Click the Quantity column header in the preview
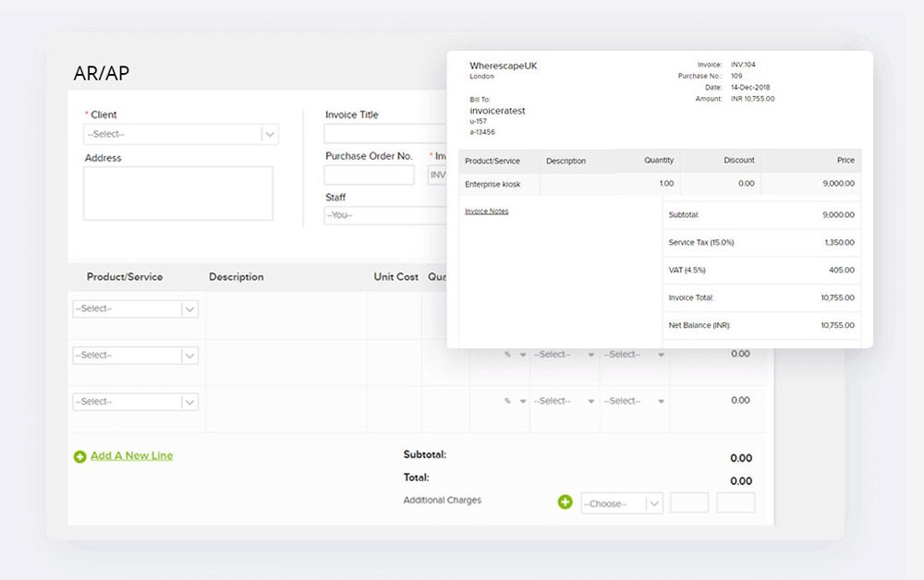 (659, 160)
